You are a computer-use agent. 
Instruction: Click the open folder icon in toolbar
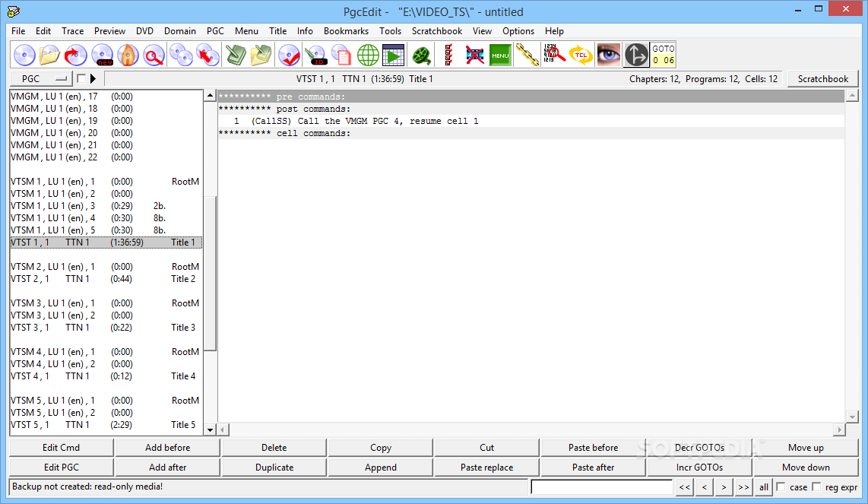[50, 55]
